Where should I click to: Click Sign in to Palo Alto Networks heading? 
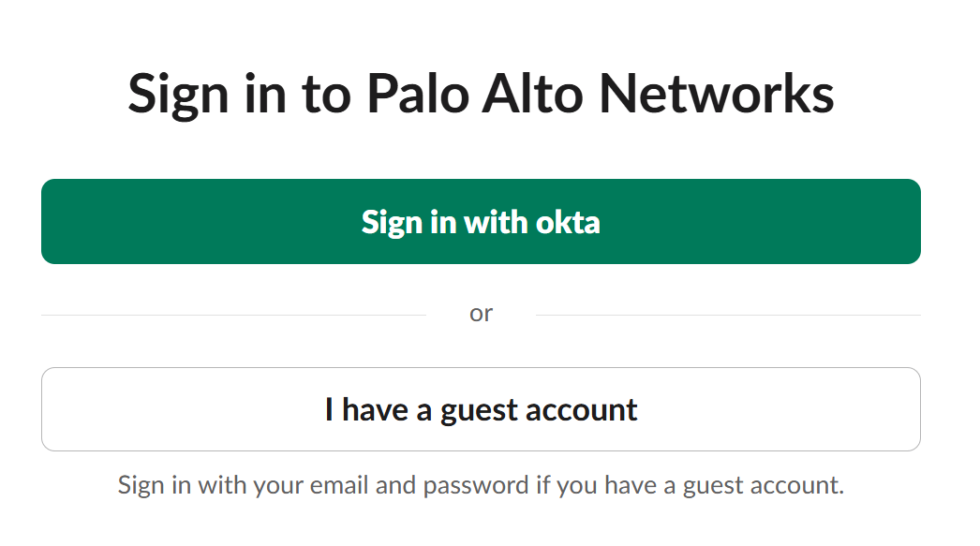tap(482, 93)
